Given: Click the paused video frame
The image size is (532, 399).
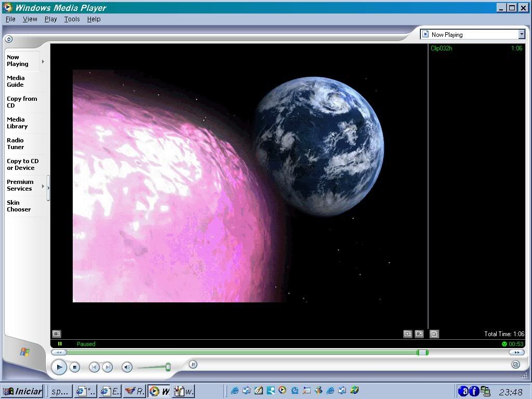Looking at the screenshot, I should [239, 186].
